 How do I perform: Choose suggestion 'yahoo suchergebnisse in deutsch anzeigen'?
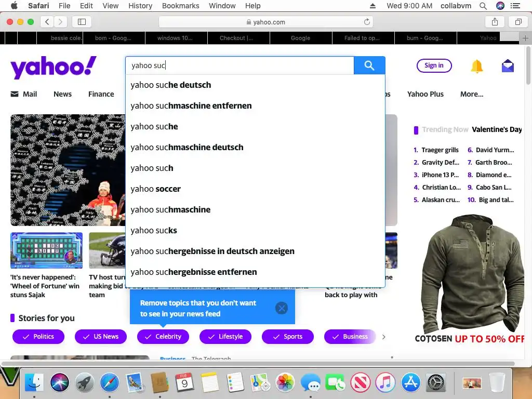click(x=255, y=251)
